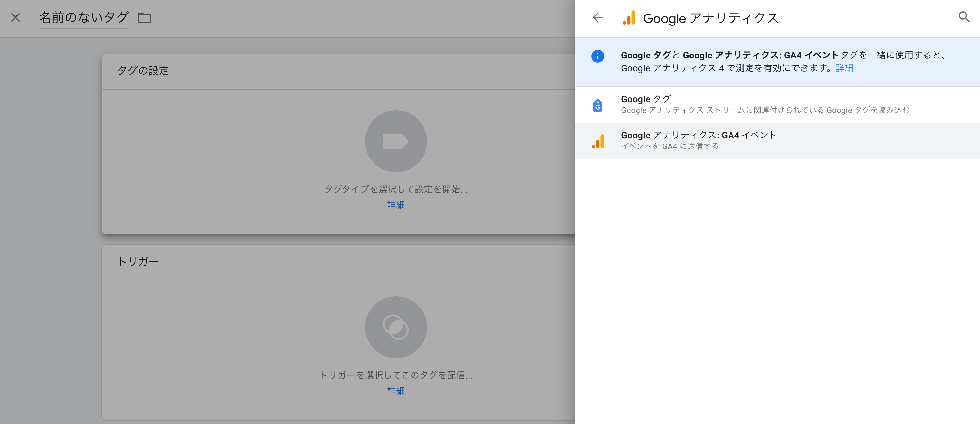Click the Google Analytics logo in header

(629, 18)
